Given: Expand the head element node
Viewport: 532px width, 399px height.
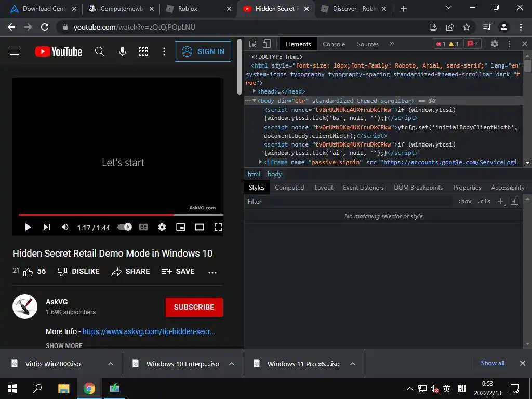Looking at the screenshot, I should pos(254,91).
